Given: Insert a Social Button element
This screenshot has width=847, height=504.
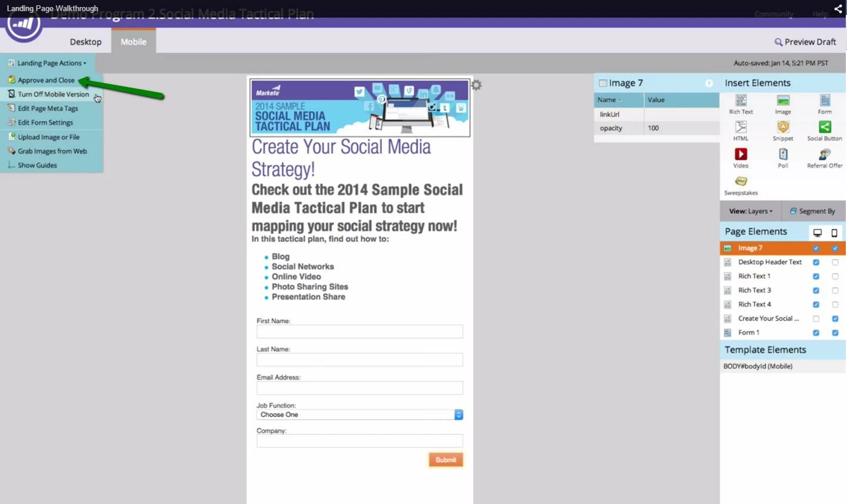Looking at the screenshot, I should click(x=825, y=131).
